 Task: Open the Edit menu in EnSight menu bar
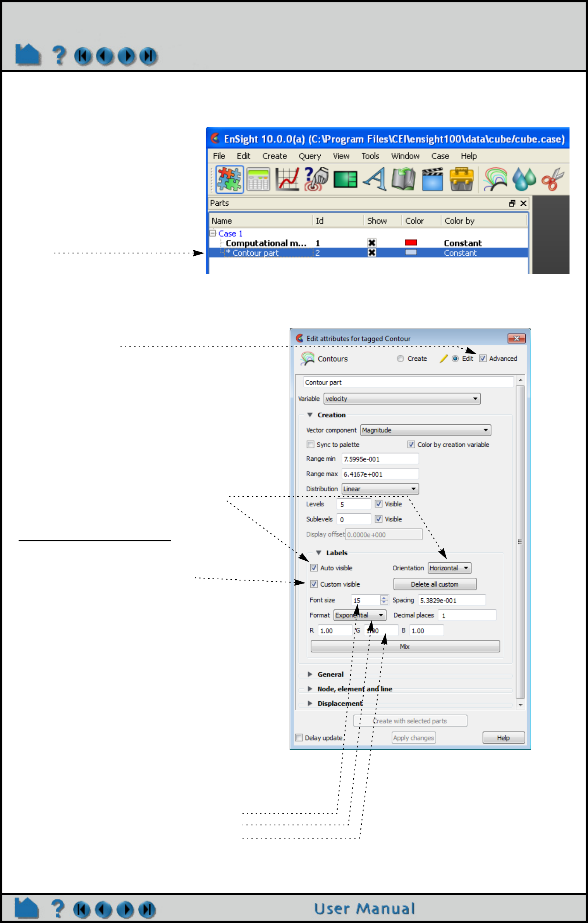click(244, 156)
